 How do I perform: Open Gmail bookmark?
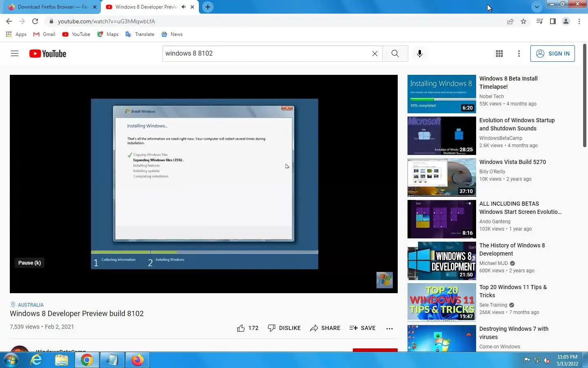44,34
